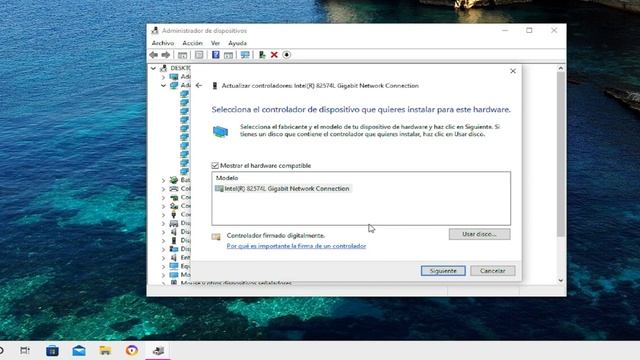
Task: Open the Ver menu
Action: click(x=215, y=43)
